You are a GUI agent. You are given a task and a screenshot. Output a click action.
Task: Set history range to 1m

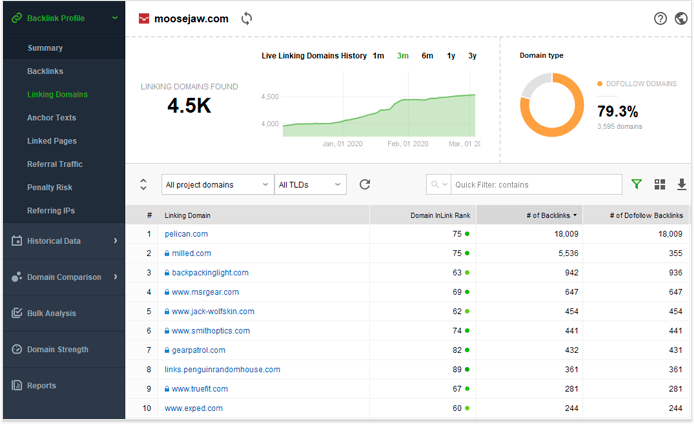(378, 56)
